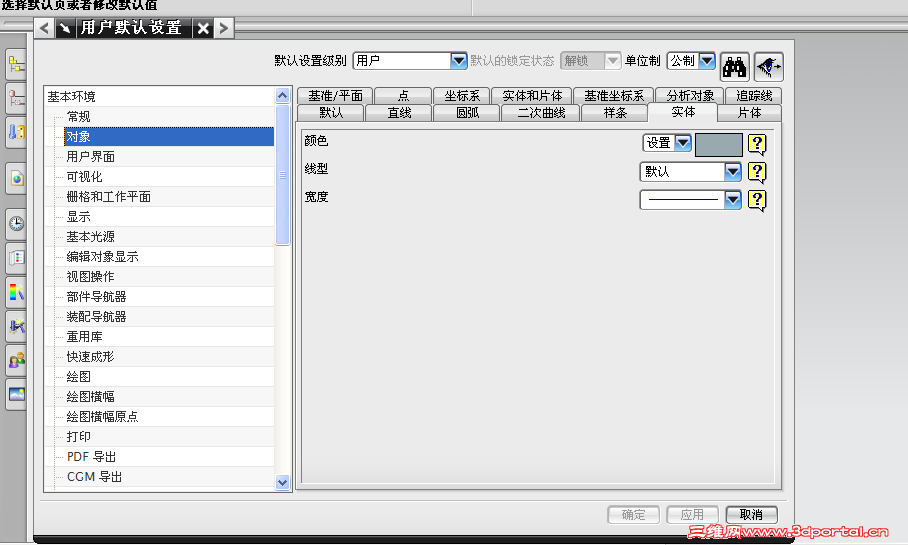Switch to the 实体和片体 tab
This screenshot has height=545, width=908.
point(532,96)
